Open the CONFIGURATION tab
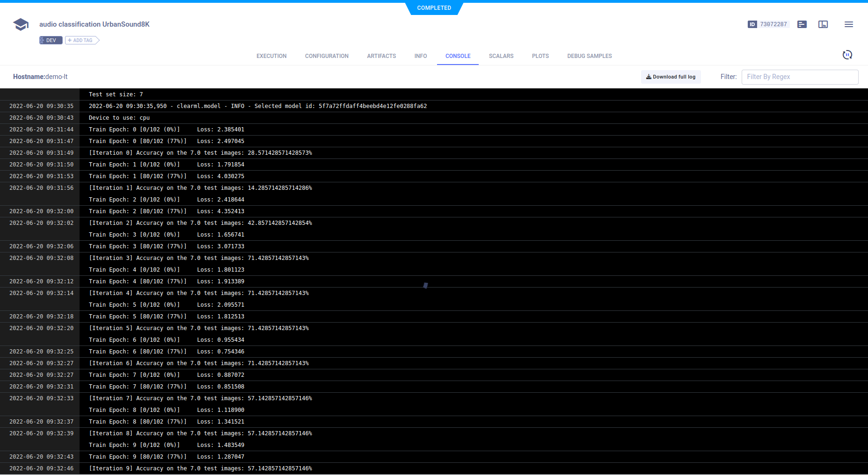The height and width of the screenshot is (475, 868). tap(327, 56)
